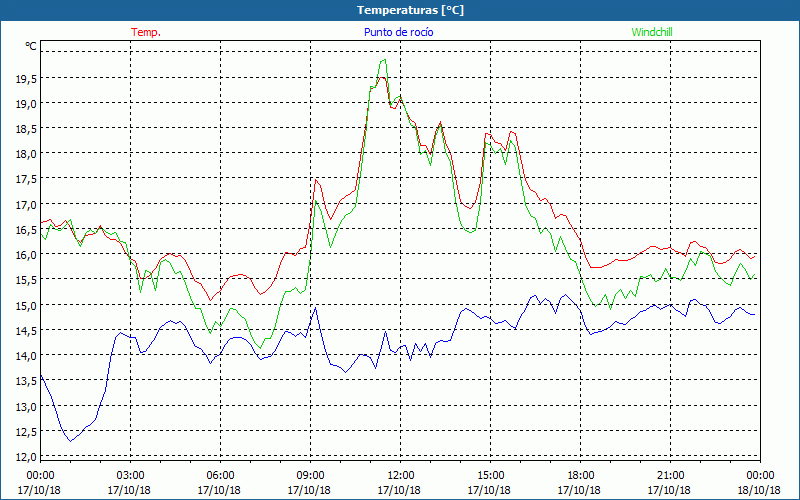Click the '18,5' y-axis value
This screenshot has height=500, width=800.
pos(26,129)
